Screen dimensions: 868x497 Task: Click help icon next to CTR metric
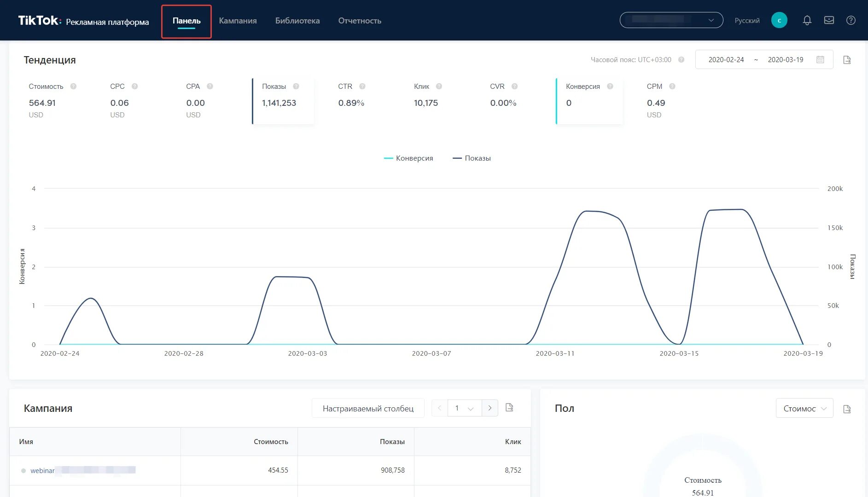362,87
